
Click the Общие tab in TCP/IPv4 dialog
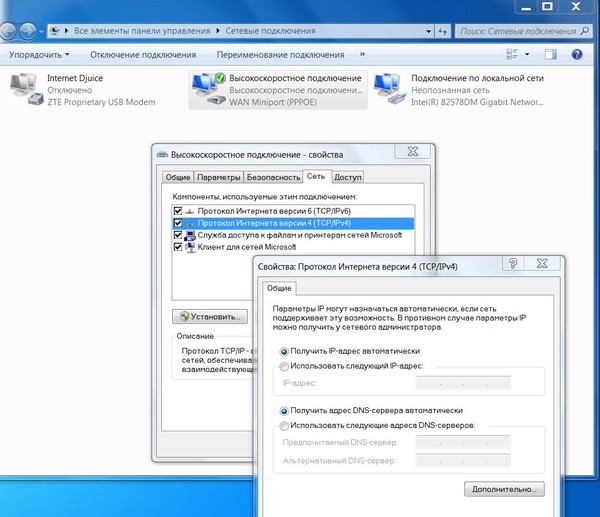(279, 288)
